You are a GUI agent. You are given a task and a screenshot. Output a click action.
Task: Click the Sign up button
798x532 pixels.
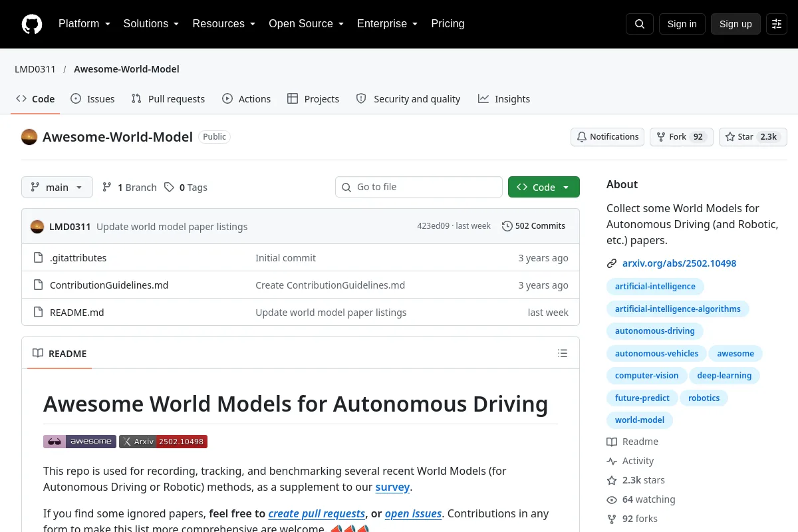735,24
